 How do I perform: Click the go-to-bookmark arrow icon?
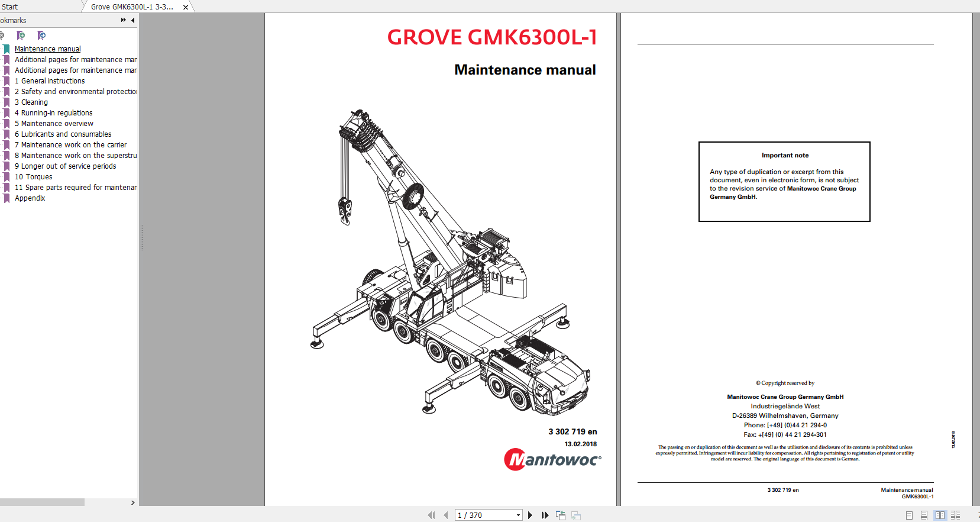tap(41, 36)
